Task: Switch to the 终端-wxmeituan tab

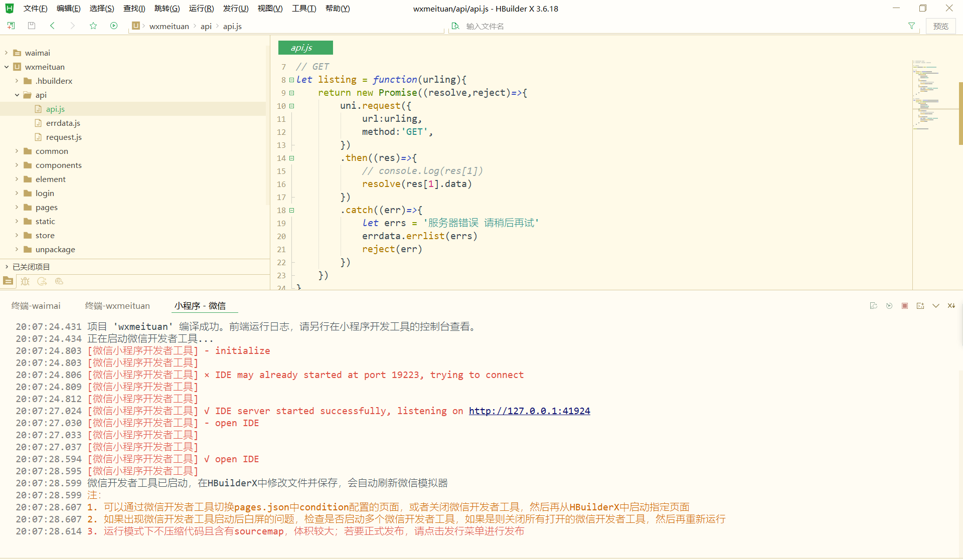Action: click(117, 306)
